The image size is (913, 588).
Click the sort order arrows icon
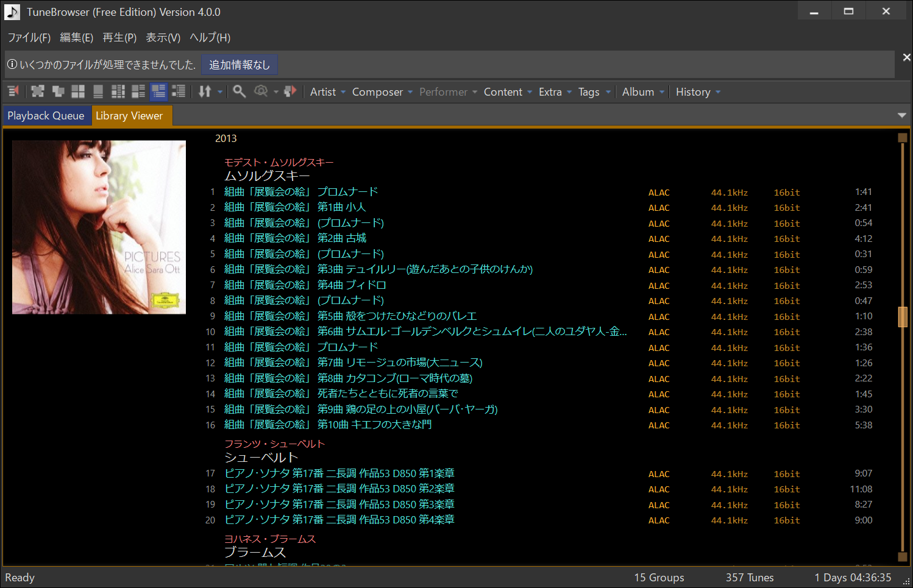[205, 91]
